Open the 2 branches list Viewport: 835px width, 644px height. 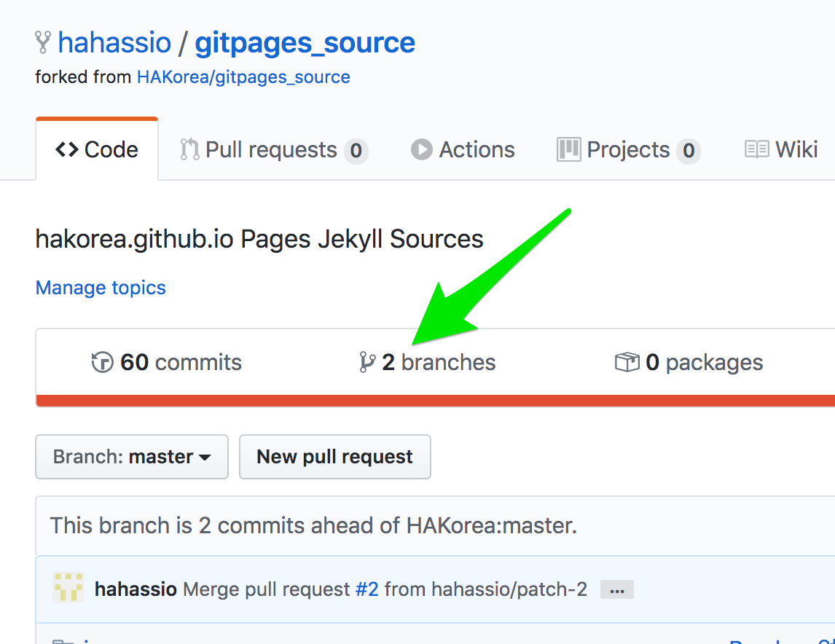427,363
